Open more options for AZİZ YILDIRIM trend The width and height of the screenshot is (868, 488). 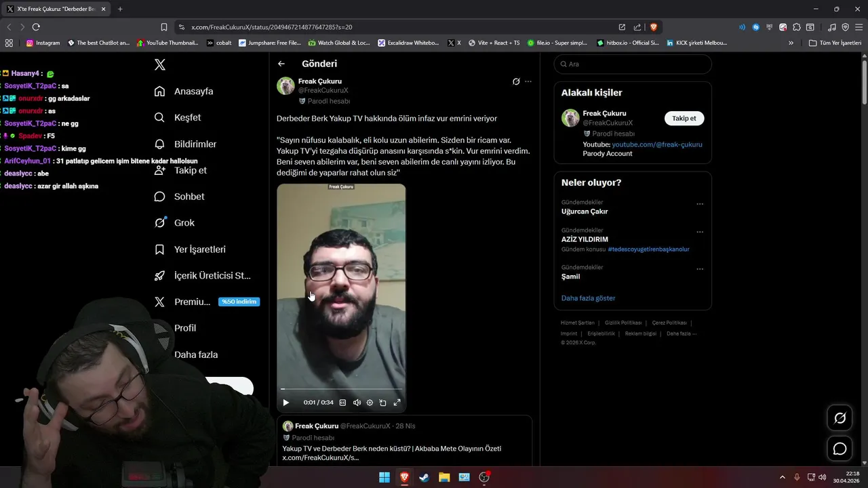[x=700, y=232]
